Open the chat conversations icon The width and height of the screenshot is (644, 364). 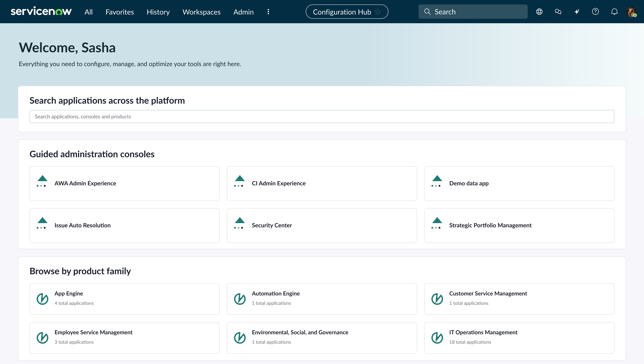click(558, 11)
